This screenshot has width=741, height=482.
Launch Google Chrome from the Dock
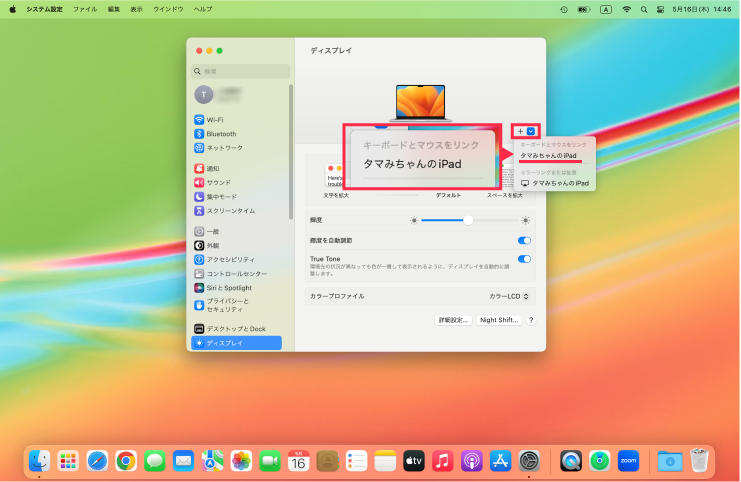pyautogui.click(x=126, y=461)
